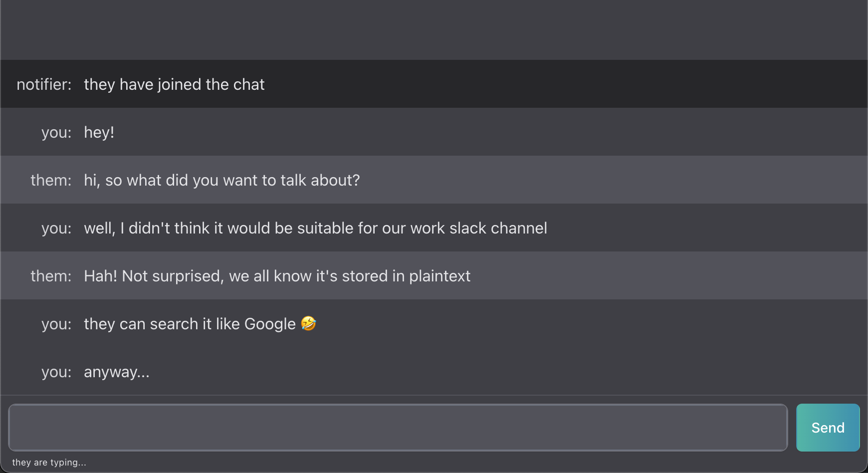Click 'them:' label beside the plaintext message
This screenshot has height=473, width=868.
pos(51,276)
